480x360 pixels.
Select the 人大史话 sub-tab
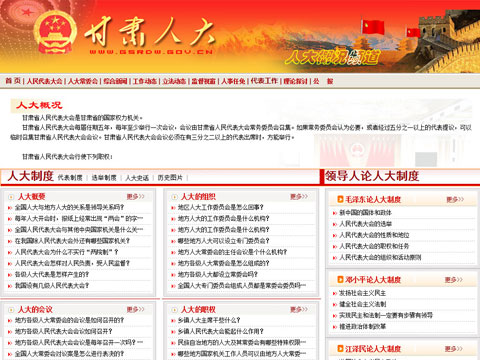click(x=137, y=178)
